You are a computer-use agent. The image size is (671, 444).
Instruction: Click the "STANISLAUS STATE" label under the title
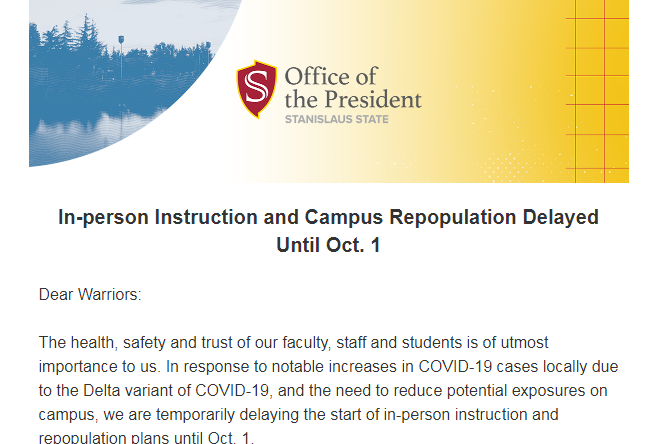(x=336, y=120)
